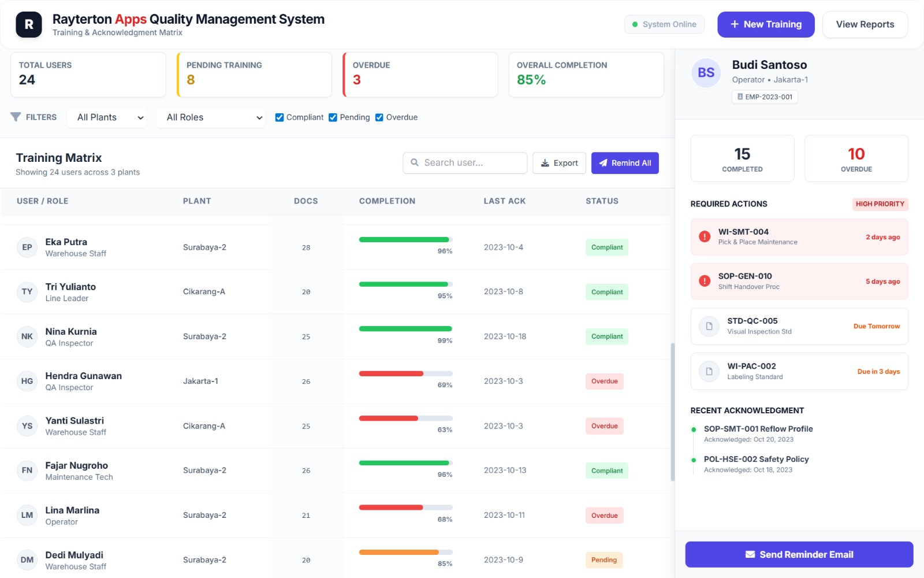Click Send Reminder Email
Image resolution: width=924 pixels, height=578 pixels.
tap(799, 554)
